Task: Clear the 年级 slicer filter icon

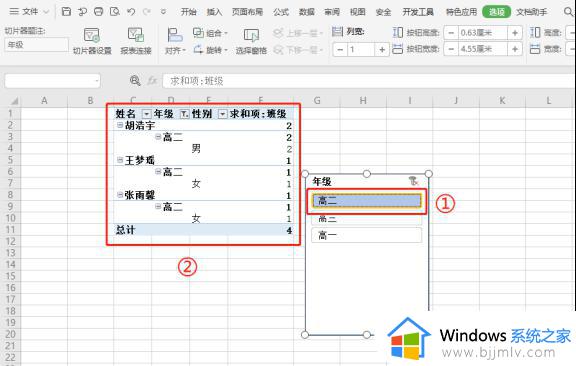Action: [414, 181]
